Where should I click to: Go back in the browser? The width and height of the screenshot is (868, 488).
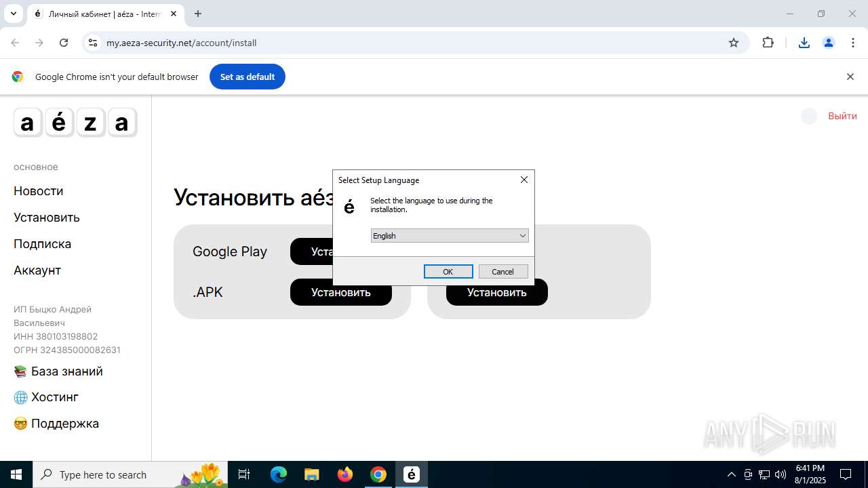point(15,43)
